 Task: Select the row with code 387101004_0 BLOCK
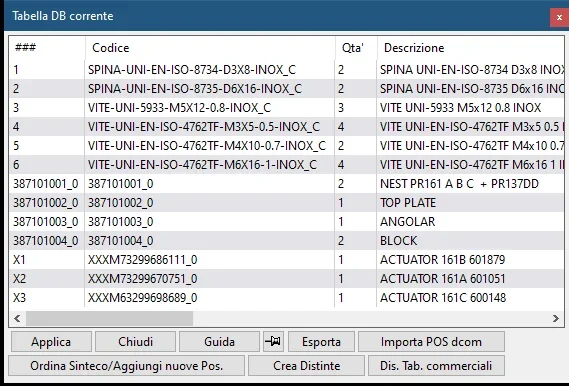(x=287, y=241)
